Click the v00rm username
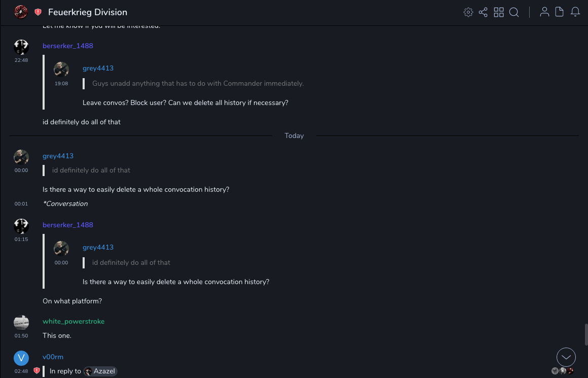The height and width of the screenshot is (378, 588). (x=53, y=357)
